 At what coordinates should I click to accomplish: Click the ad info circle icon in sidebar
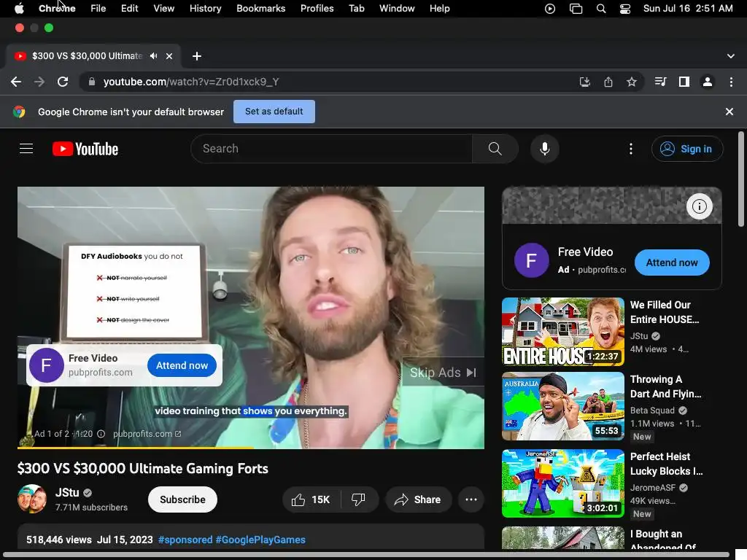tap(700, 206)
